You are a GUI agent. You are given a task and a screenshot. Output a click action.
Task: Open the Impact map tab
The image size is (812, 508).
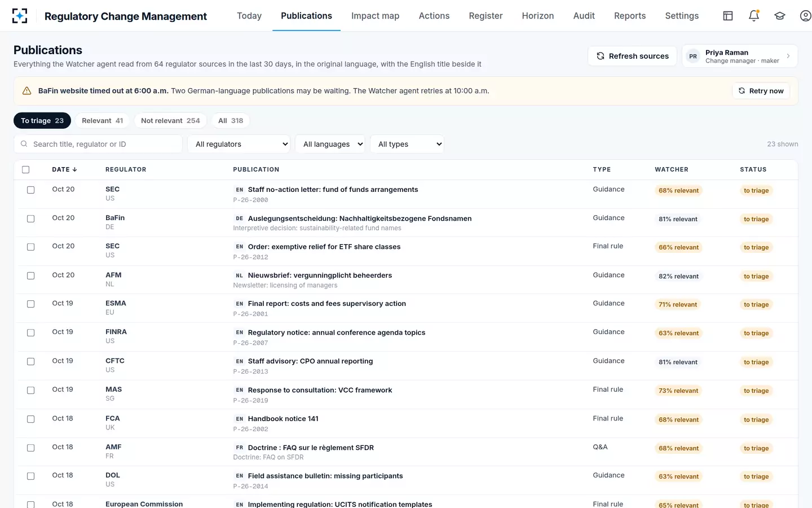pyautogui.click(x=375, y=16)
